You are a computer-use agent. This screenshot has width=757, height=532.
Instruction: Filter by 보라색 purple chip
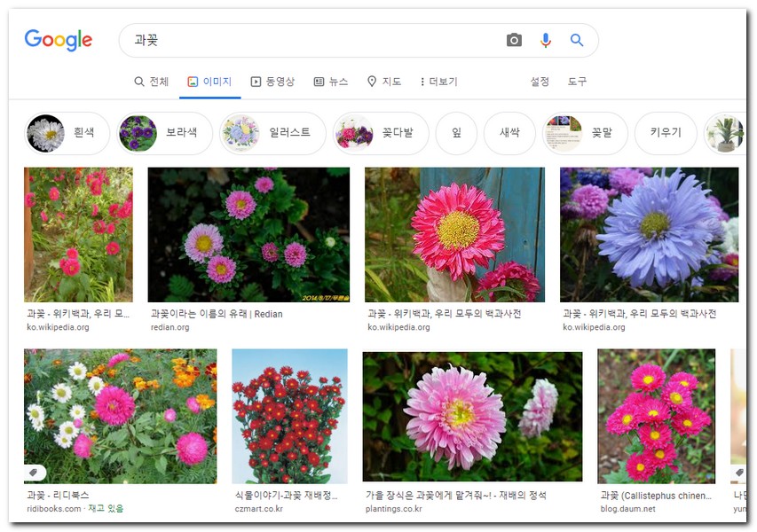165,133
